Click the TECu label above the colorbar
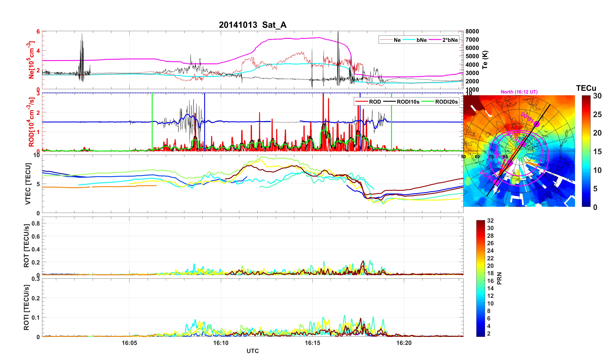Image resolution: width=602 pixels, height=364 pixels. tap(586, 88)
